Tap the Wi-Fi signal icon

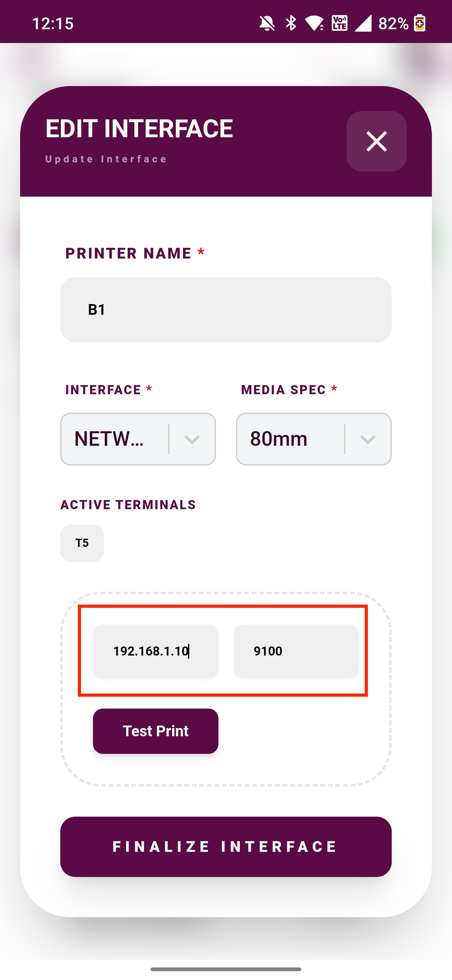(x=315, y=24)
